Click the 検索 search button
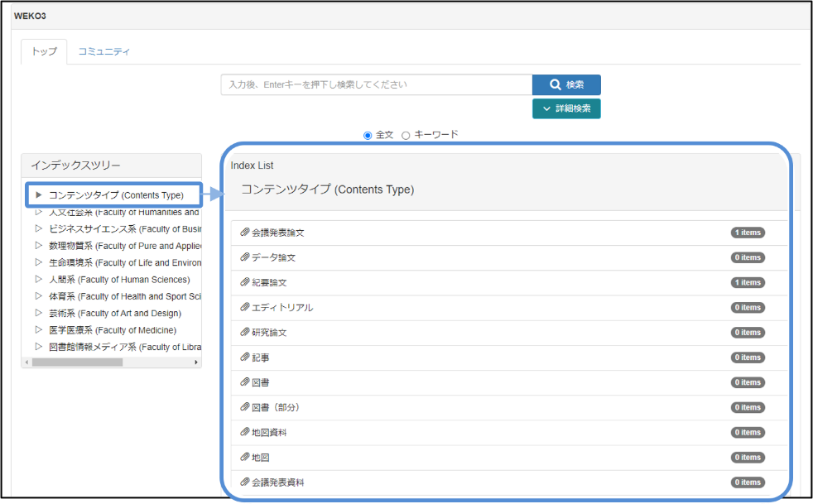This screenshot has height=504, width=813. (x=566, y=84)
